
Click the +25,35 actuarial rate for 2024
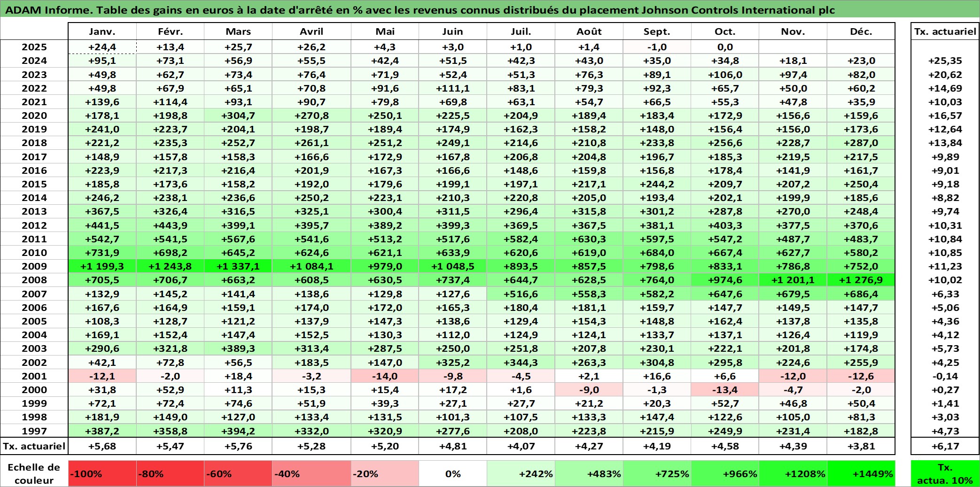(945, 61)
